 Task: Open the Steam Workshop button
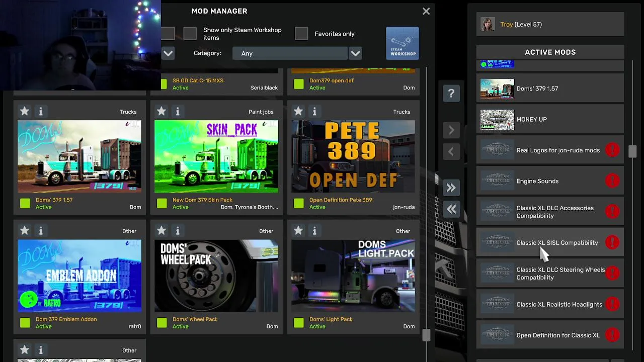coord(403,43)
